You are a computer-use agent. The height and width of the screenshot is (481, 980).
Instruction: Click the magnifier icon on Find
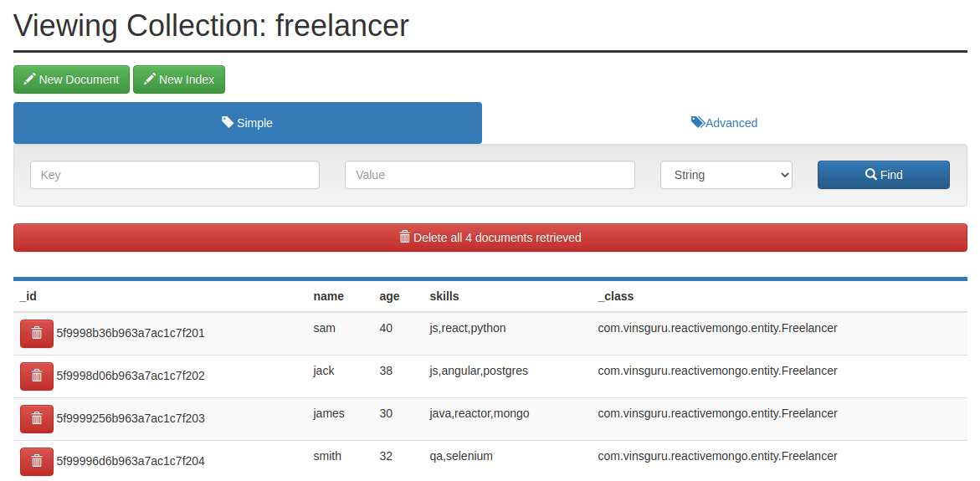[870, 175]
